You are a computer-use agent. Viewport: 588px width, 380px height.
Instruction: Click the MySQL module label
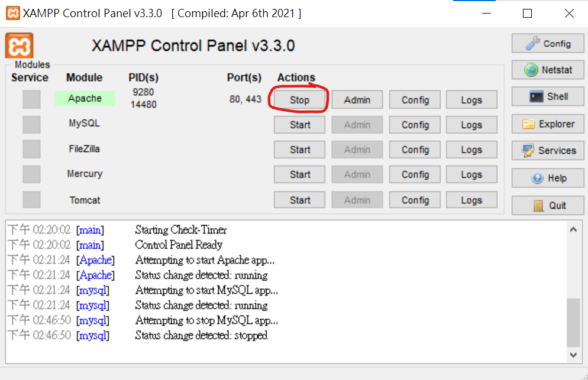(85, 124)
